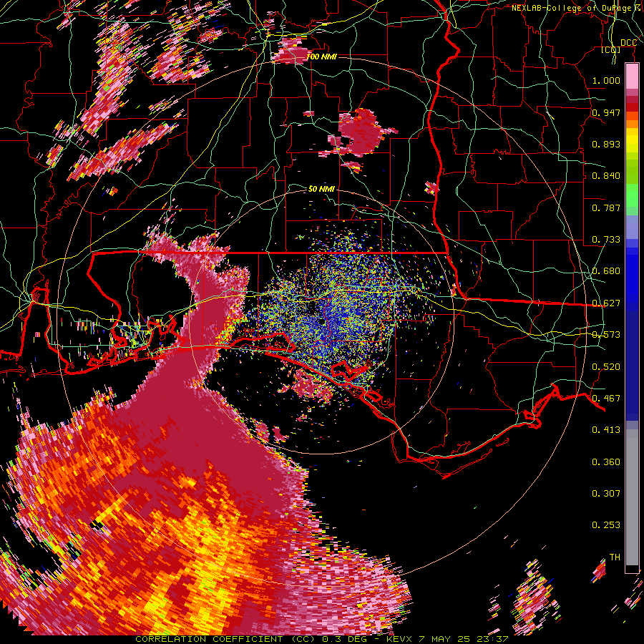Select the 0.947 scale value
Screen dimensions: 644x644
tap(606, 112)
